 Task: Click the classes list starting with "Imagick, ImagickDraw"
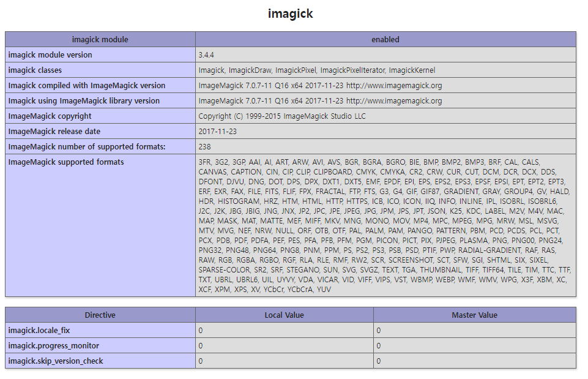(x=317, y=70)
